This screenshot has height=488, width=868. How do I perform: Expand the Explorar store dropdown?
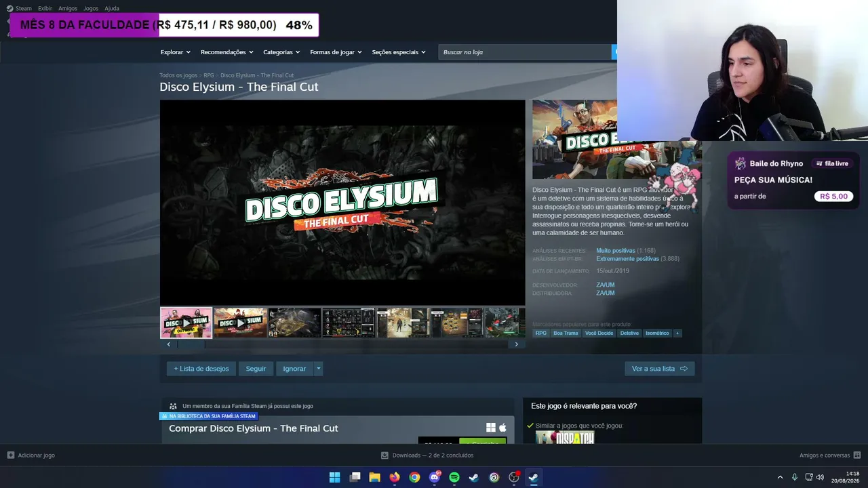tap(175, 52)
